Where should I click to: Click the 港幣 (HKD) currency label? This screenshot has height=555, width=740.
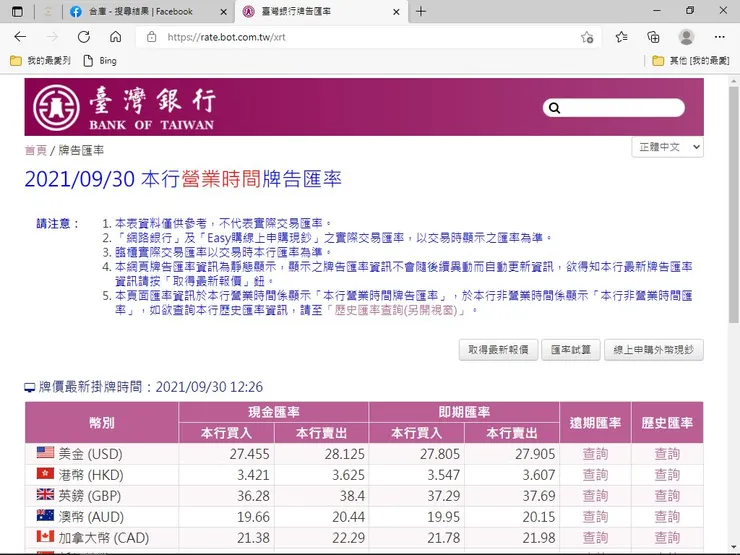click(91, 475)
